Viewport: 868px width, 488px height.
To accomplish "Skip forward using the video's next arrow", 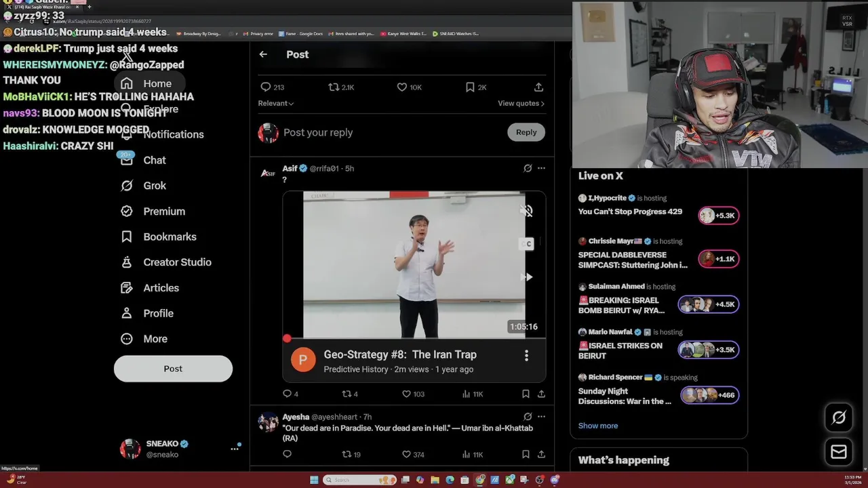I will tap(527, 277).
